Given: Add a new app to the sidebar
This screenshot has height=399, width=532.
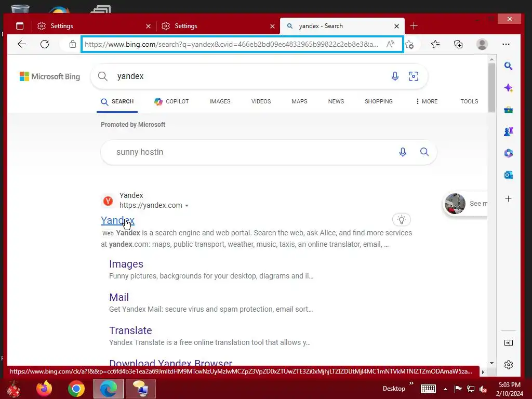Looking at the screenshot, I should click(x=508, y=199).
